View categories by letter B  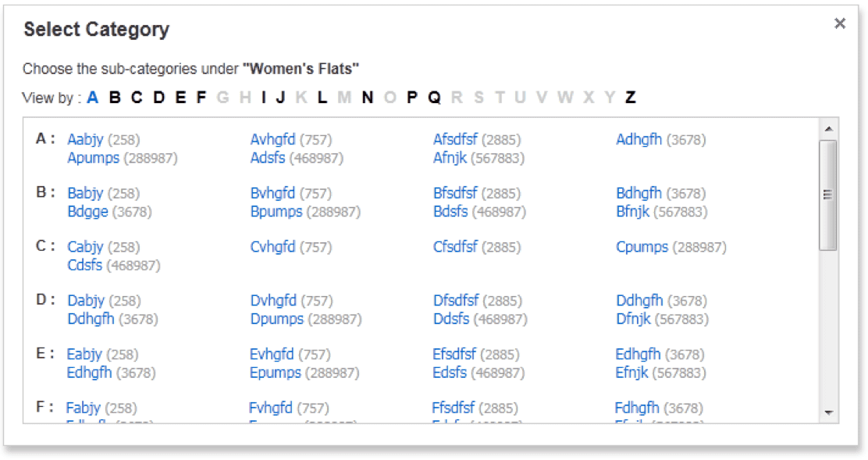[x=115, y=98]
